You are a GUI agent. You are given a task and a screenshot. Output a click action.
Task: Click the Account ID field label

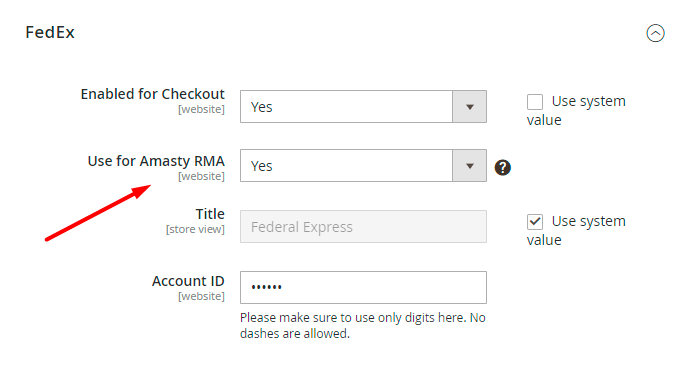pyautogui.click(x=188, y=281)
